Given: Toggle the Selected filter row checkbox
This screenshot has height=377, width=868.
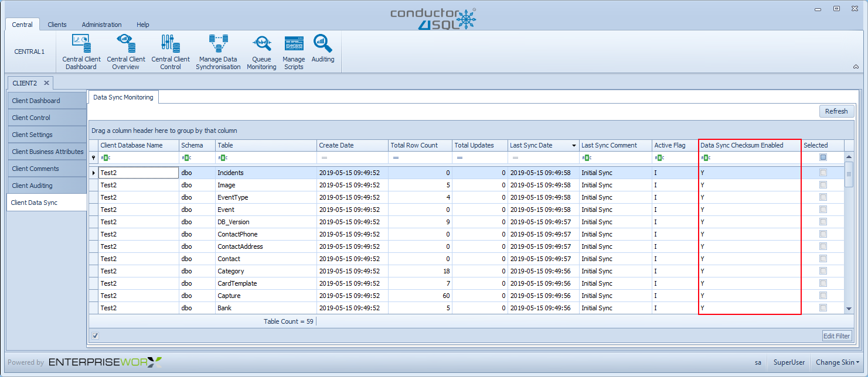Looking at the screenshot, I should (823, 157).
